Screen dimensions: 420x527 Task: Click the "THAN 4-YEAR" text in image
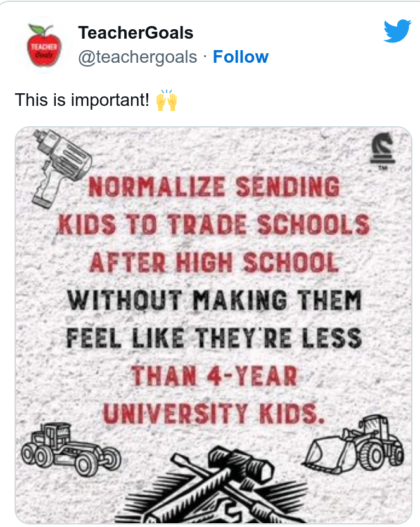(213, 375)
